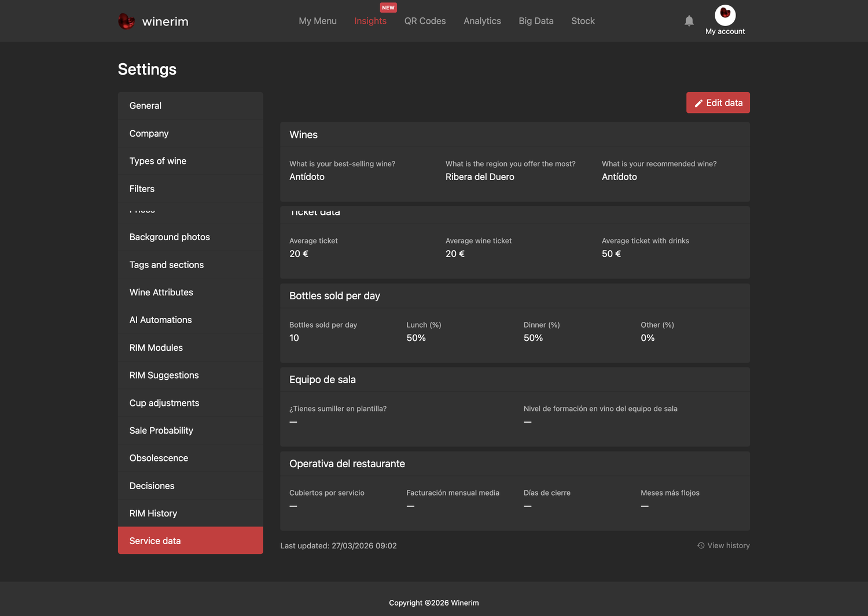Open Types of wine settings
The width and height of the screenshot is (868, 616).
tap(190, 161)
